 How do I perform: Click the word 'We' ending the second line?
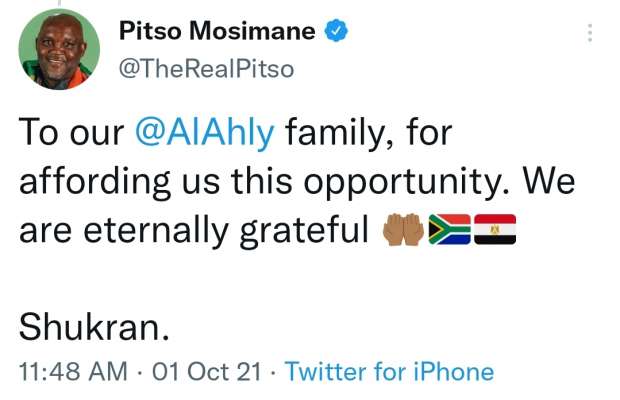pyautogui.click(x=548, y=181)
